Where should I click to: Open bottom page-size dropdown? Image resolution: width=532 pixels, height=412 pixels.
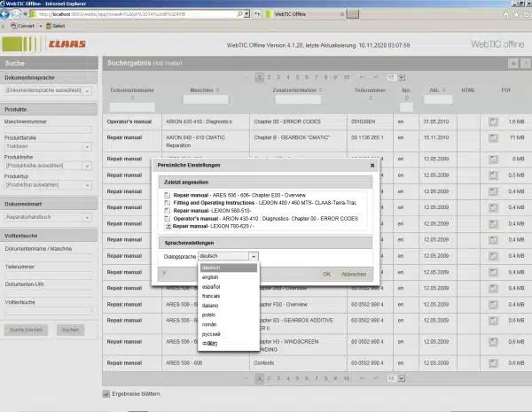click(x=402, y=378)
